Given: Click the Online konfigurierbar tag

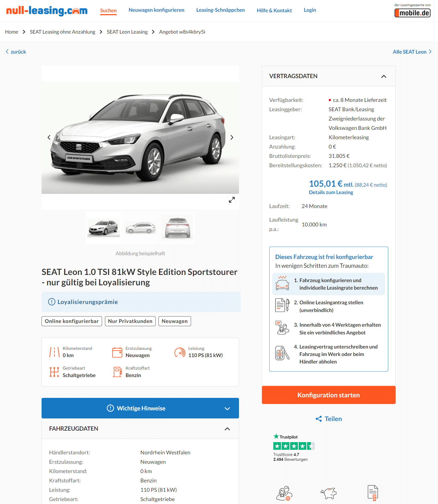Looking at the screenshot, I should pos(72,321).
